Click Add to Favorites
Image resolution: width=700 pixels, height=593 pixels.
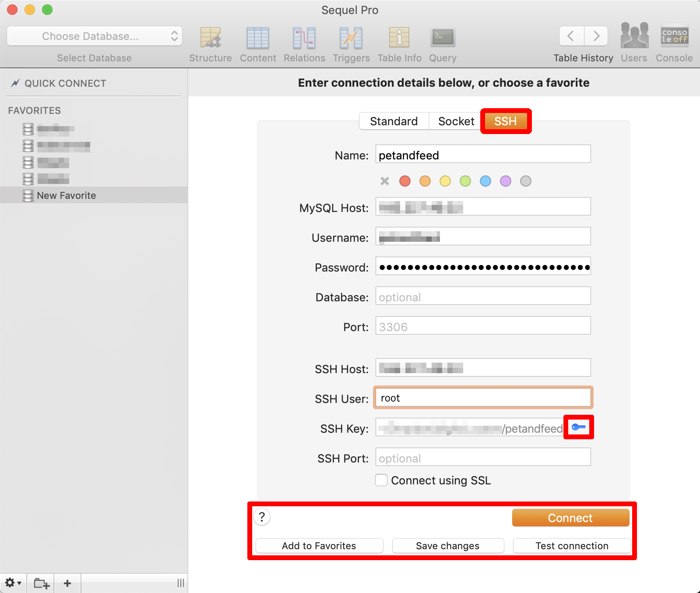(x=319, y=546)
